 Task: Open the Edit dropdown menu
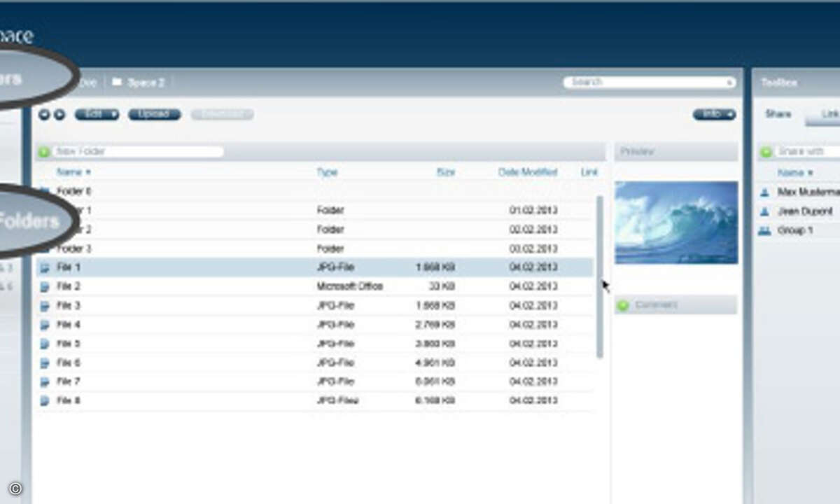(97, 114)
